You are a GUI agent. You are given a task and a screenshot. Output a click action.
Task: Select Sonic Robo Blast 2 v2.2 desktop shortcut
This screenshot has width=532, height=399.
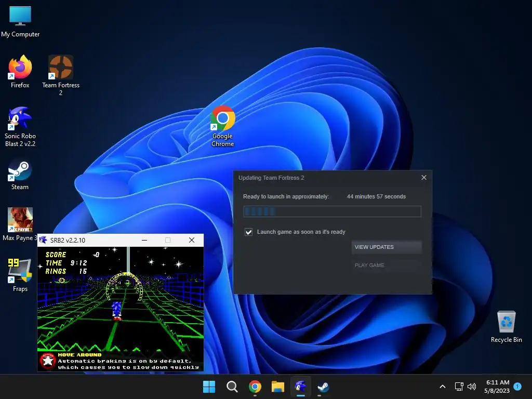pos(20,127)
